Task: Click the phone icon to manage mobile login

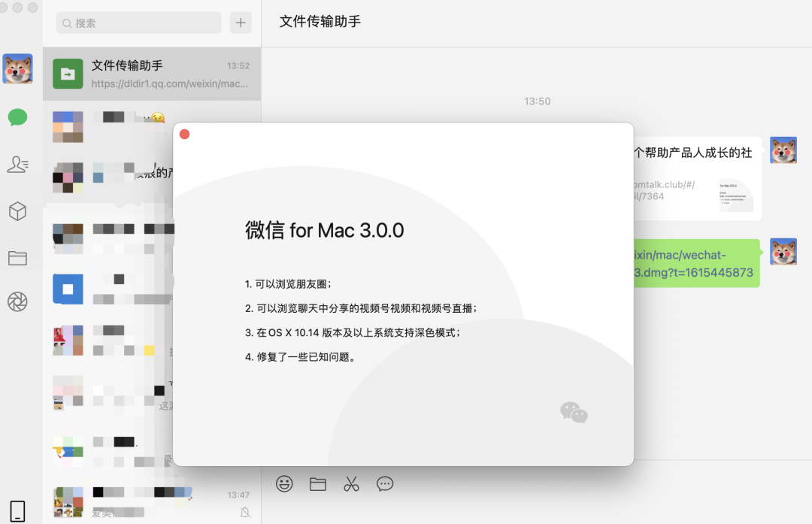Action: click(17, 508)
